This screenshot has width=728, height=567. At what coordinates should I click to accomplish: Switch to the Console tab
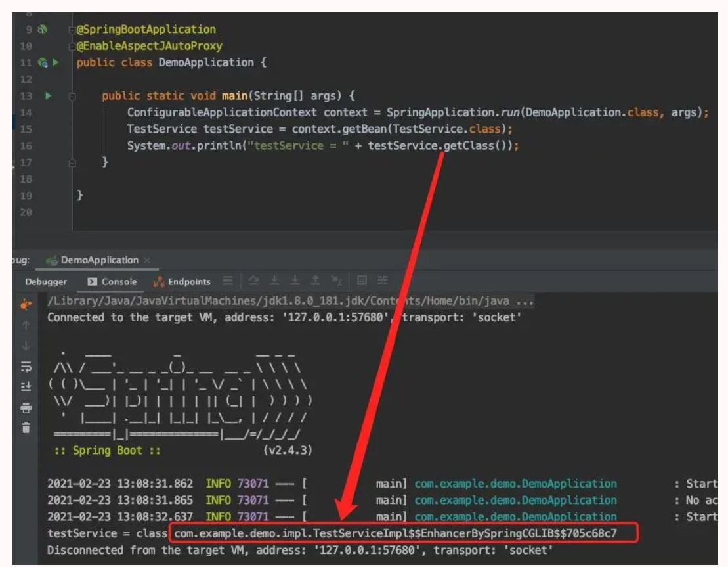[112, 282]
